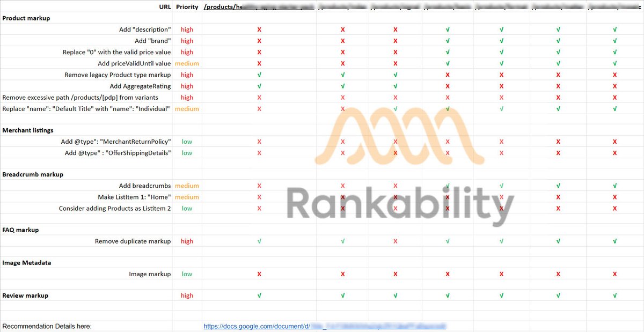This screenshot has width=644, height=332.
Task: Click the "high" priority label for Add "brand"
Action: (187, 41)
